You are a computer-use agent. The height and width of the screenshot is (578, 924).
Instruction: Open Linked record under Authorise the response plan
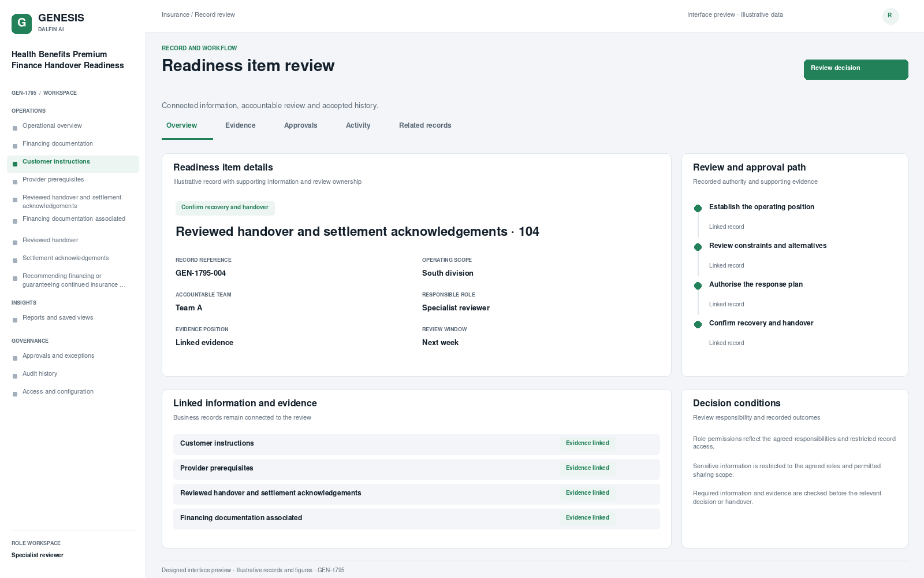pyautogui.click(x=726, y=305)
